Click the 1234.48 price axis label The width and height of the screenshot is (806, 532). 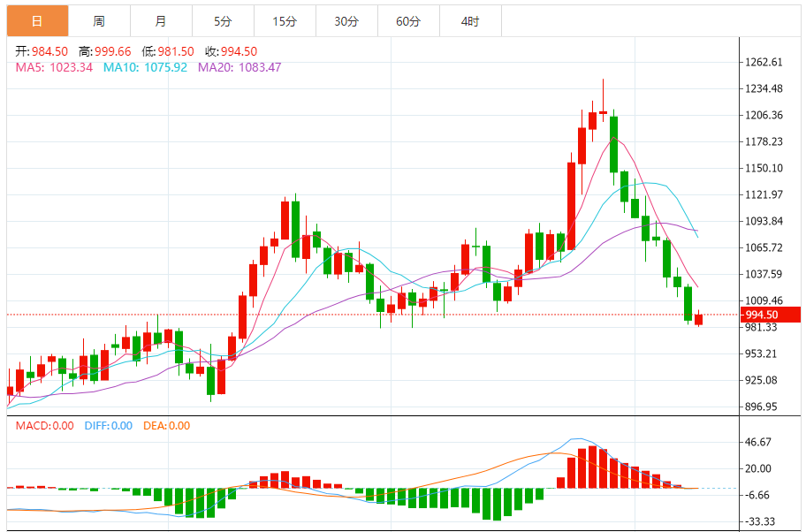coord(764,88)
